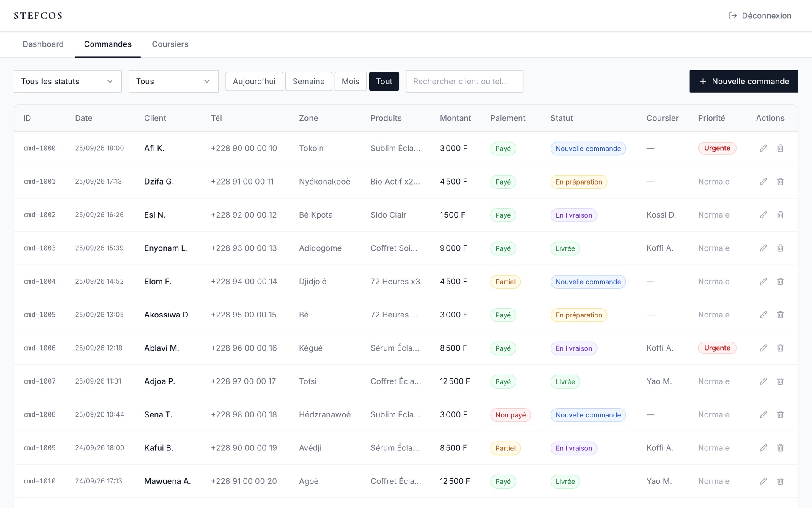Viewport: 812px width, 508px height.
Task: Click the Urgente badge on cmd-1000
Action: coord(717,148)
